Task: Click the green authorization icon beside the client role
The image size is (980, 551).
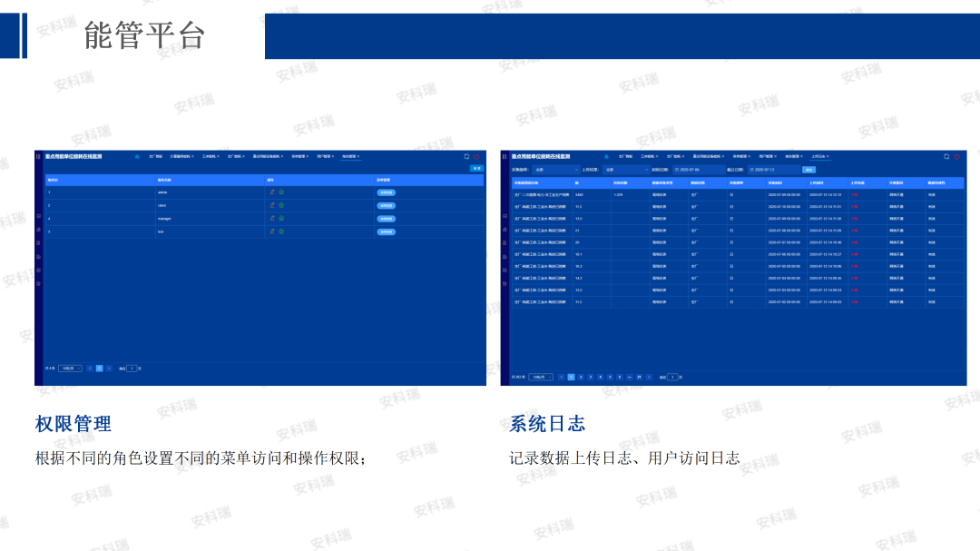Action: click(280, 204)
